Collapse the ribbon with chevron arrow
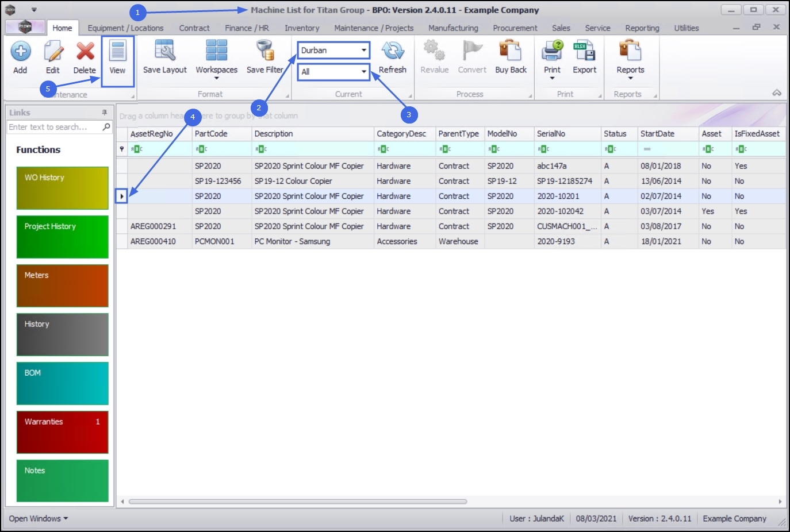This screenshot has width=790, height=532. point(777,92)
